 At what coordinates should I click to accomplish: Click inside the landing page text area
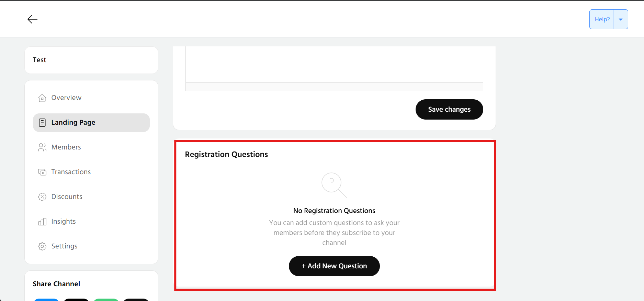click(334, 64)
